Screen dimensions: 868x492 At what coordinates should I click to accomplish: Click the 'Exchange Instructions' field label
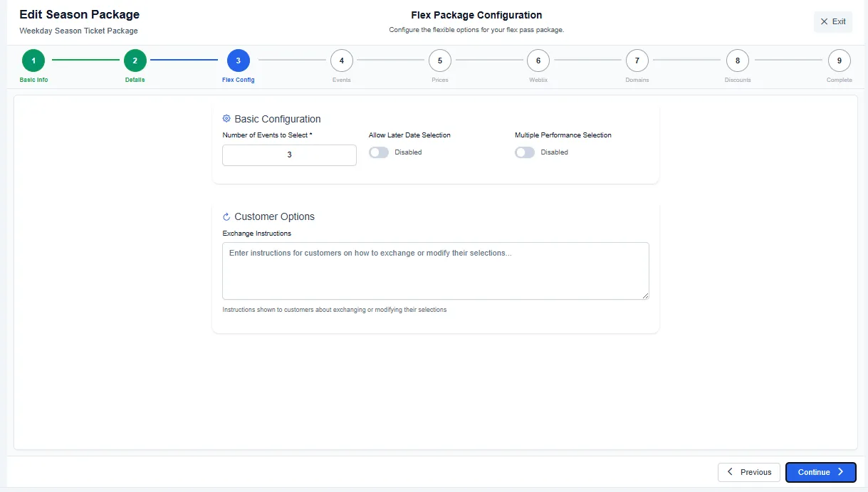click(x=257, y=234)
